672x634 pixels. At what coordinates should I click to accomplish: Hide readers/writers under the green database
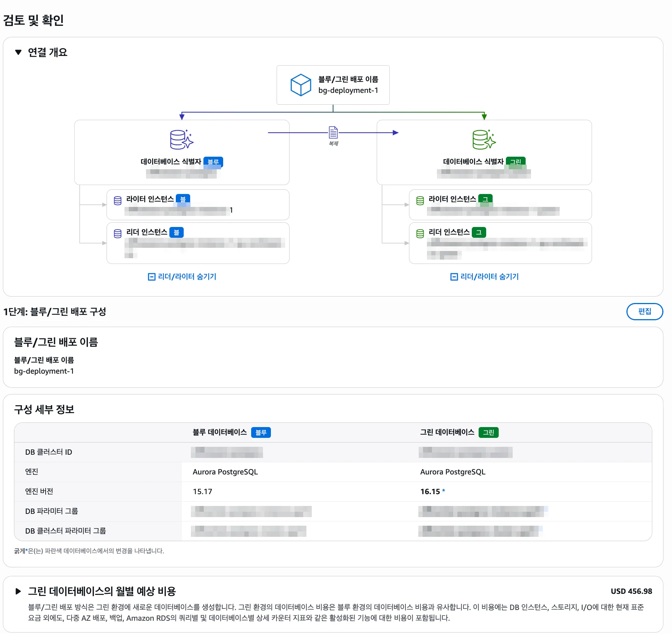pos(485,276)
